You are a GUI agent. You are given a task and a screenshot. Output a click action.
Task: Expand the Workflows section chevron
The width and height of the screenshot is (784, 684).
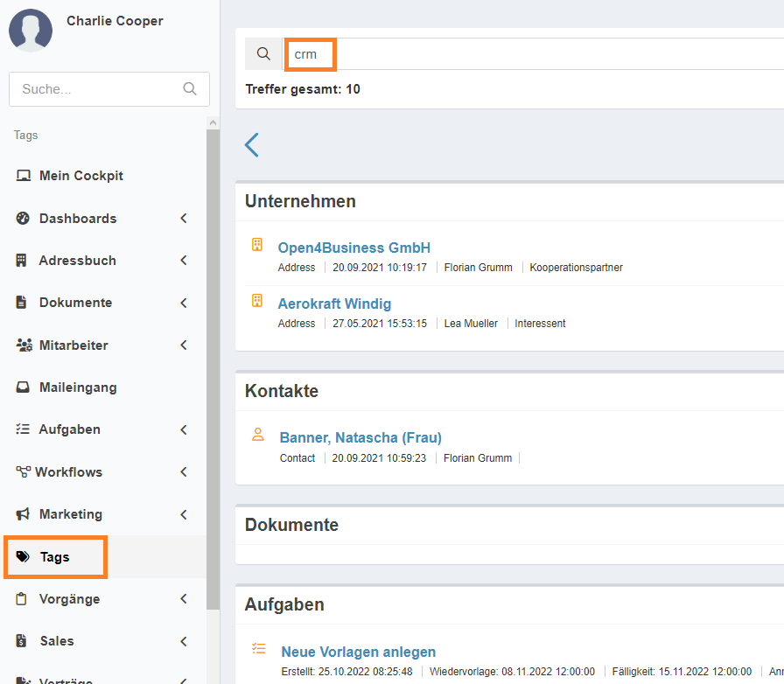tap(184, 472)
